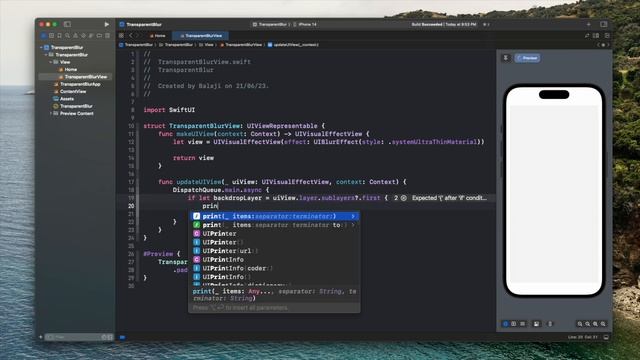
Task: Toggle the inspector panel
Action: coord(604,24)
